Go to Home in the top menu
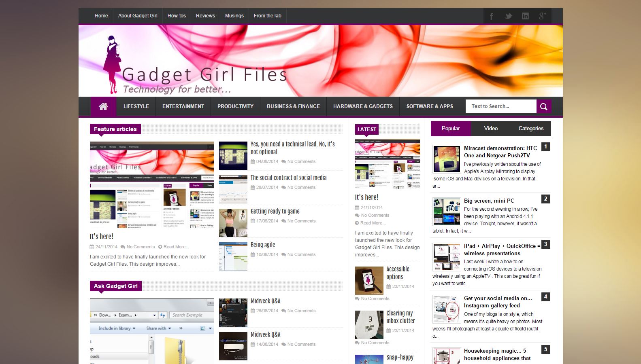 coord(101,16)
